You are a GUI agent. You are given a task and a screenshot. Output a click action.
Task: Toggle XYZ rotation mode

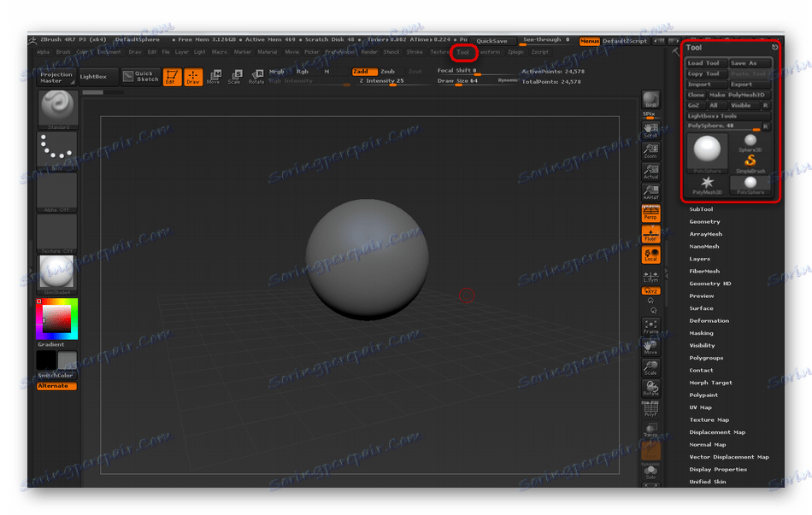click(x=651, y=291)
